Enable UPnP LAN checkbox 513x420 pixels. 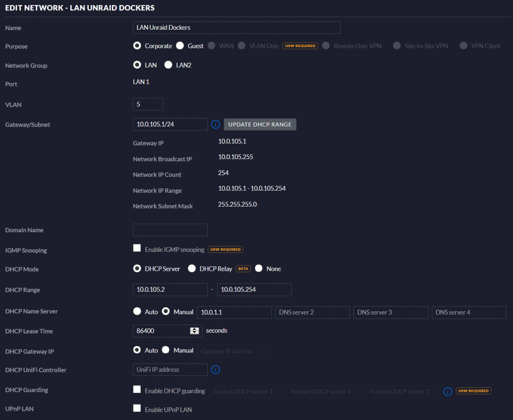137,408
